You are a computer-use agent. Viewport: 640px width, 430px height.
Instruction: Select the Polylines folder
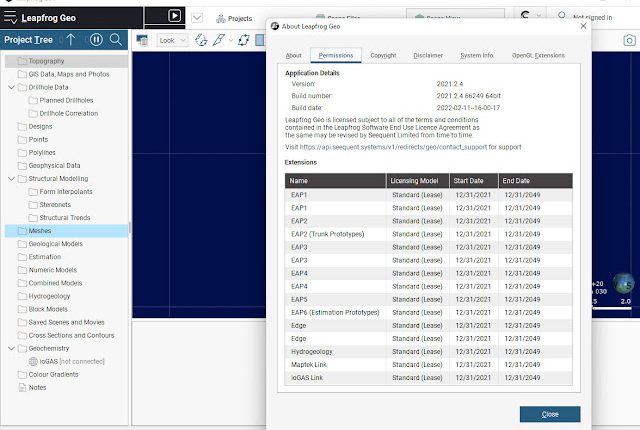coord(37,153)
